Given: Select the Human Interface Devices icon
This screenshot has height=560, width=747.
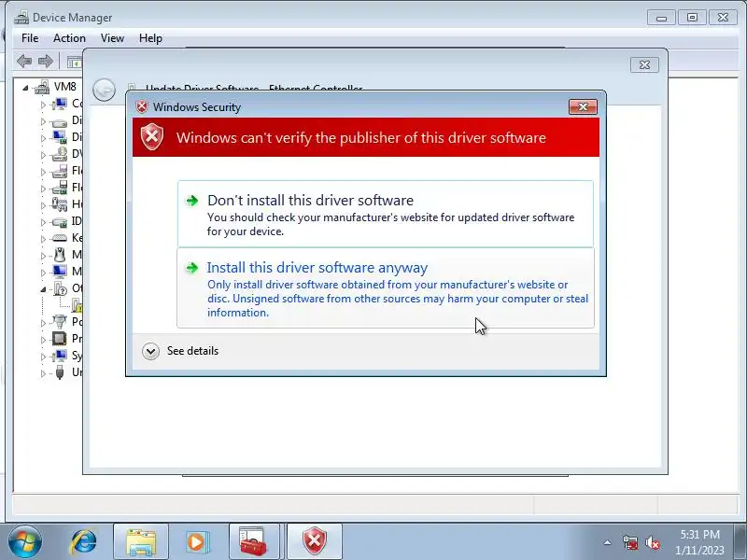Looking at the screenshot, I should click(60, 204).
